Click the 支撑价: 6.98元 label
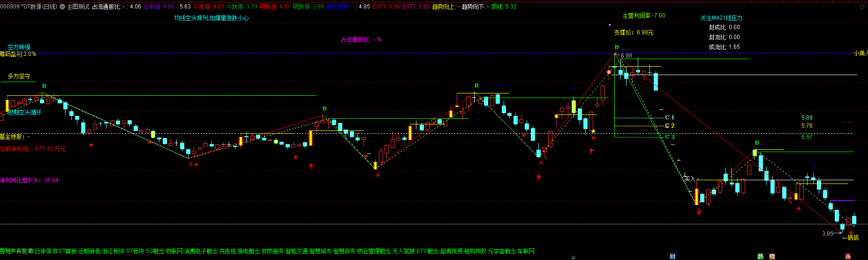Viewport: 868px width, 260px height. coord(634,32)
